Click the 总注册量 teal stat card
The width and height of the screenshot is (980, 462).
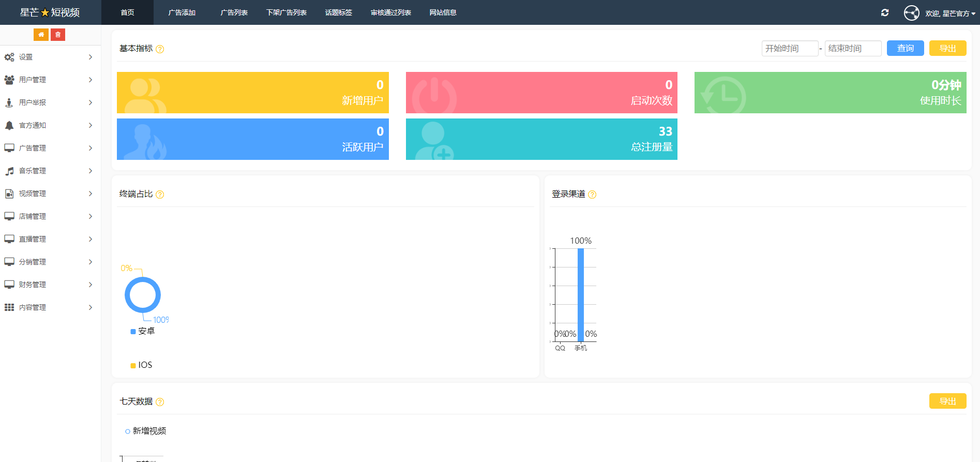click(x=541, y=139)
